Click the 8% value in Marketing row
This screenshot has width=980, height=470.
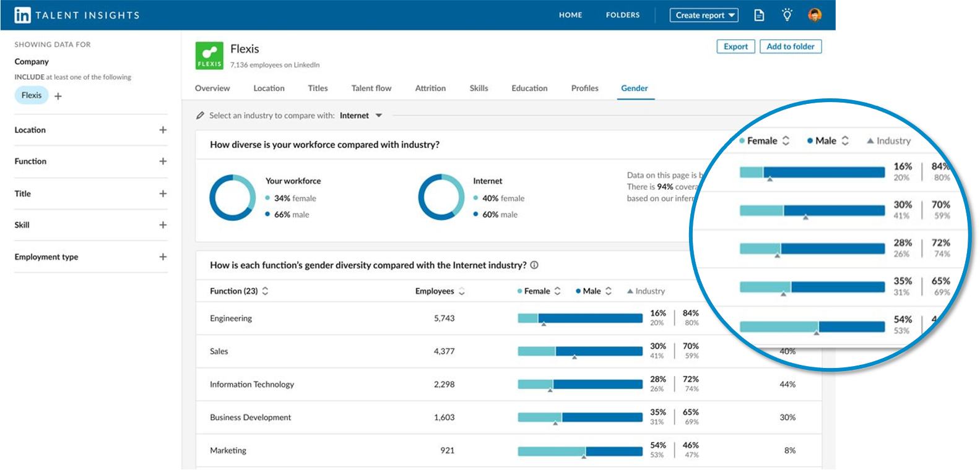click(x=790, y=450)
